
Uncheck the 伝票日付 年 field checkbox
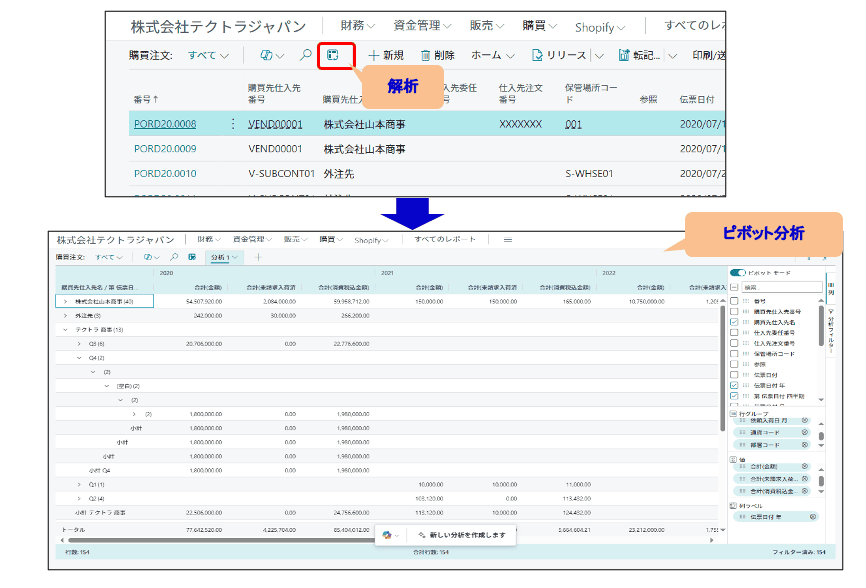click(x=734, y=385)
